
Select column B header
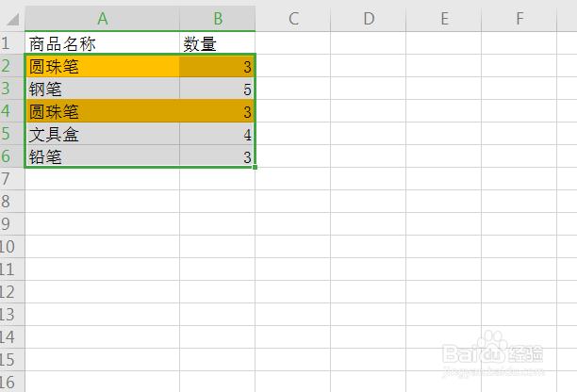(217, 18)
